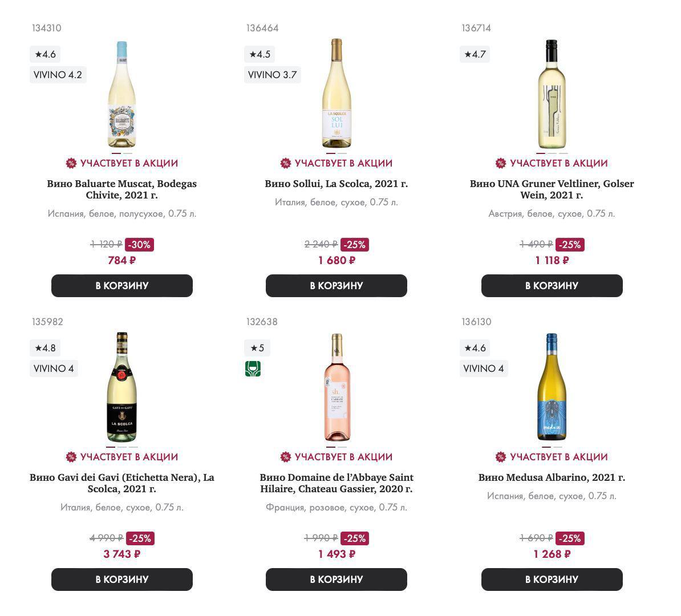
Task: Select second image dot under UNA bottle
Action: pyautogui.click(x=552, y=153)
